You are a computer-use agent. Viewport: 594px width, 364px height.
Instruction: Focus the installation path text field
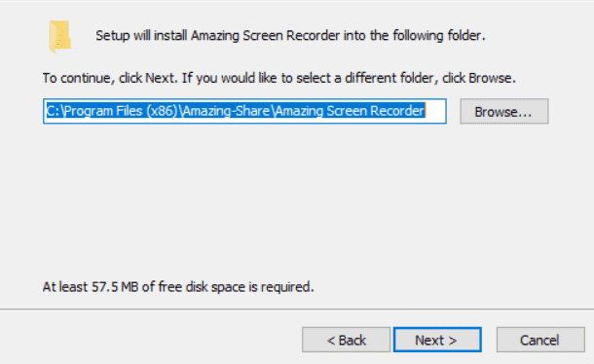(244, 111)
